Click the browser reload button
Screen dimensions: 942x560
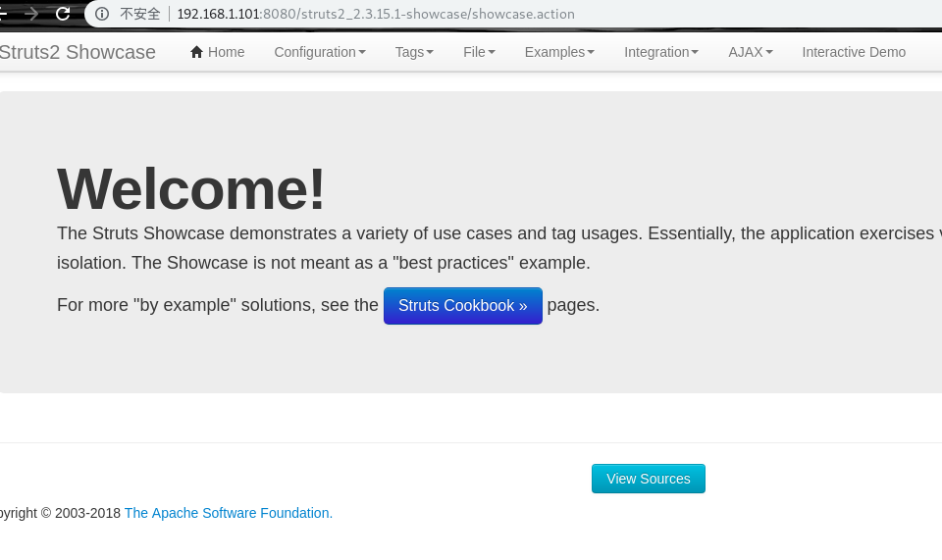[x=63, y=14]
